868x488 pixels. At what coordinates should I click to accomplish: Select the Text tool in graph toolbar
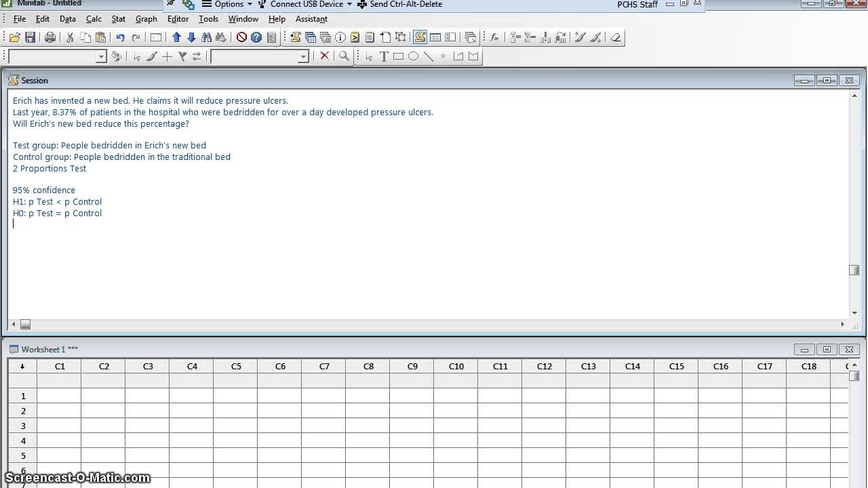tap(384, 57)
